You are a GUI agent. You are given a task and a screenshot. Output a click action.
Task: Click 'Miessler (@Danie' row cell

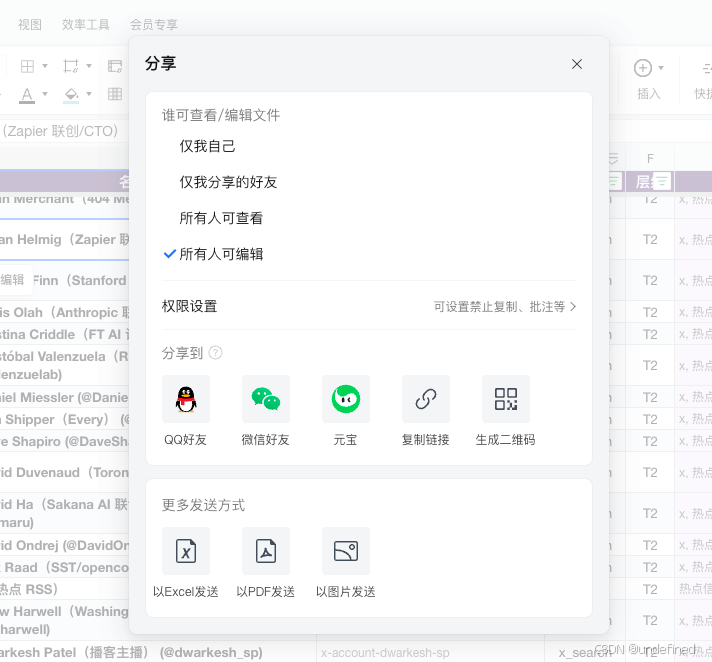[64, 397]
